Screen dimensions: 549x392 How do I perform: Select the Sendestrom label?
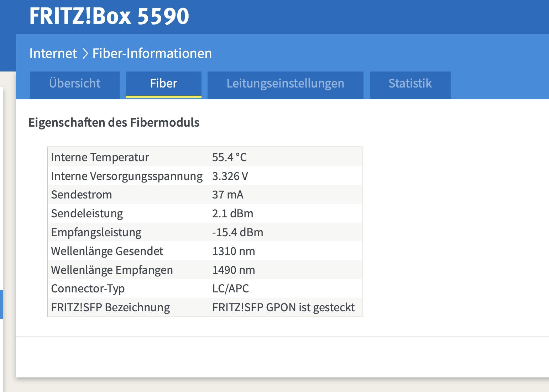[82, 195]
